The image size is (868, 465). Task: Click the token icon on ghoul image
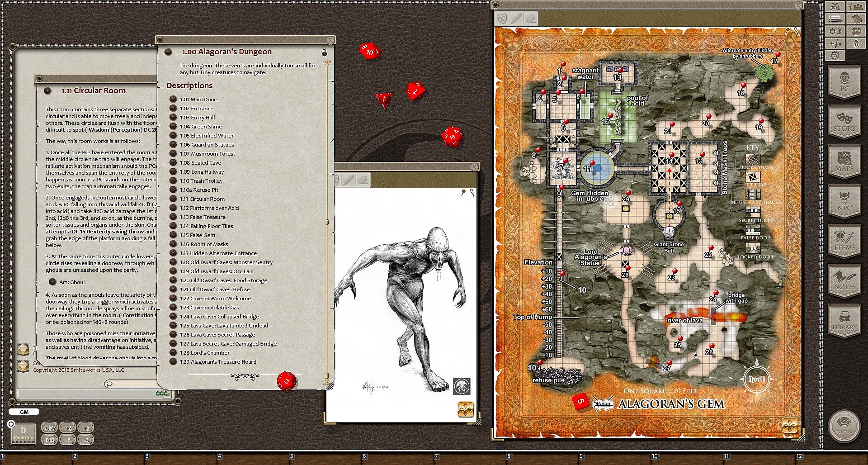pyautogui.click(x=462, y=386)
